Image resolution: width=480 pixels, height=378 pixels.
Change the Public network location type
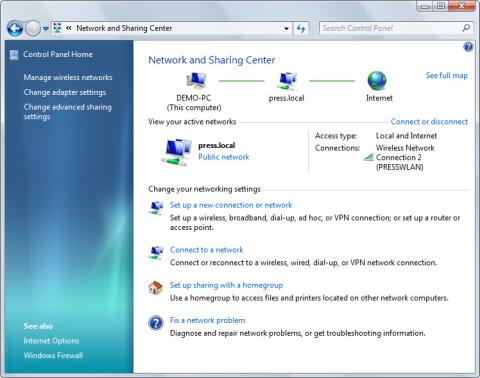[224, 157]
